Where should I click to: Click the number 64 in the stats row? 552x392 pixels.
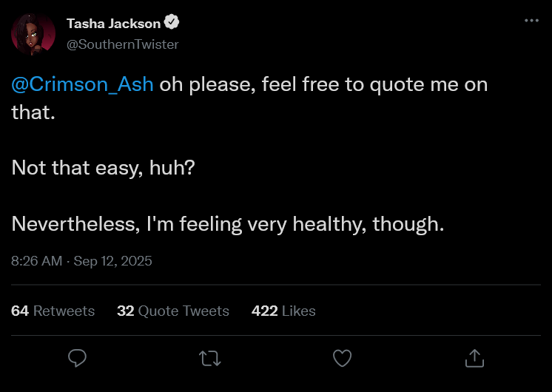20,311
